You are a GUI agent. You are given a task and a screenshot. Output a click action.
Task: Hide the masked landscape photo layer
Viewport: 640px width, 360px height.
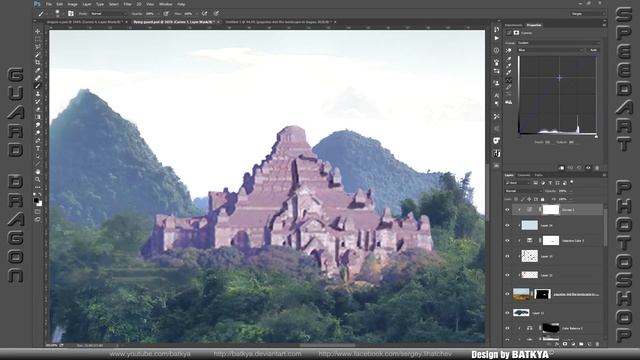(507, 294)
